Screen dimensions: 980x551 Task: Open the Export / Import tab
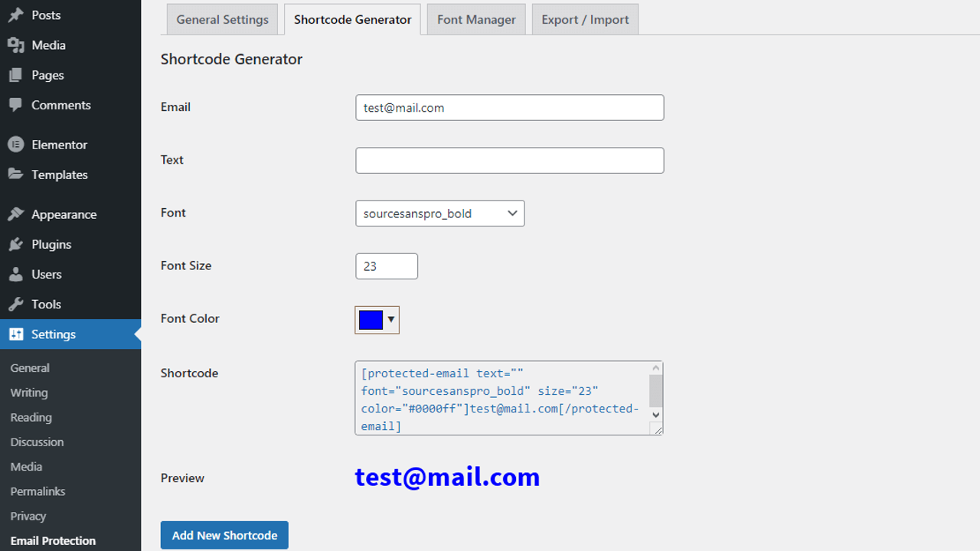click(584, 19)
